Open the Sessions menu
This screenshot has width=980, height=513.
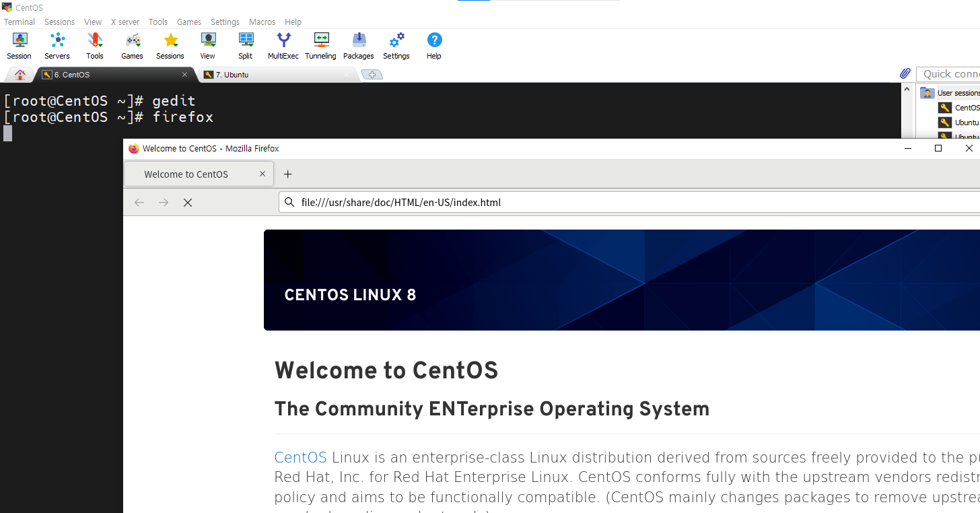click(60, 22)
